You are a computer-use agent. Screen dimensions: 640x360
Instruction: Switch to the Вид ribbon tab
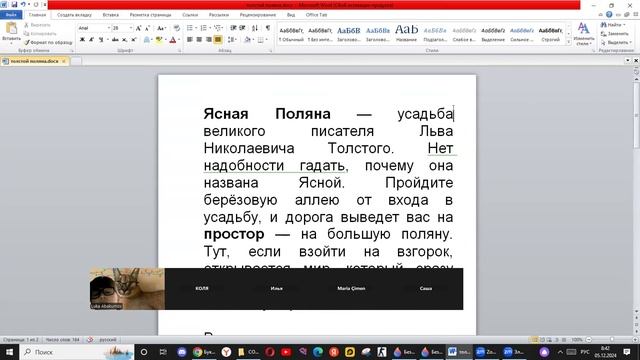(x=291, y=15)
